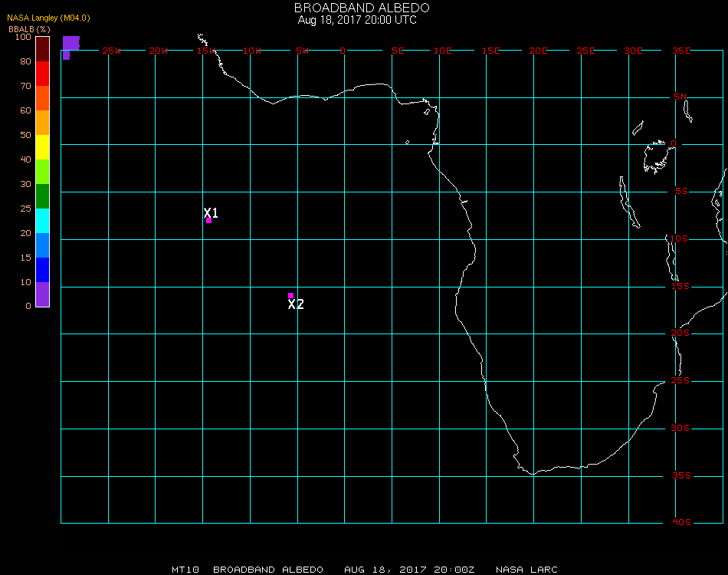Select the light green 30-40 color band
Viewport: 728px width, 575px height.
[x=43, y=172]
